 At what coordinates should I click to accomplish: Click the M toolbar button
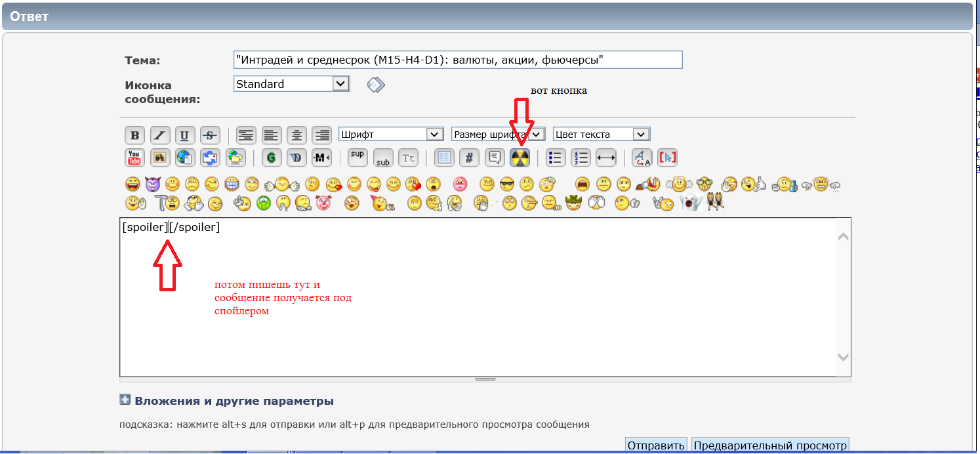coord(321,157)
